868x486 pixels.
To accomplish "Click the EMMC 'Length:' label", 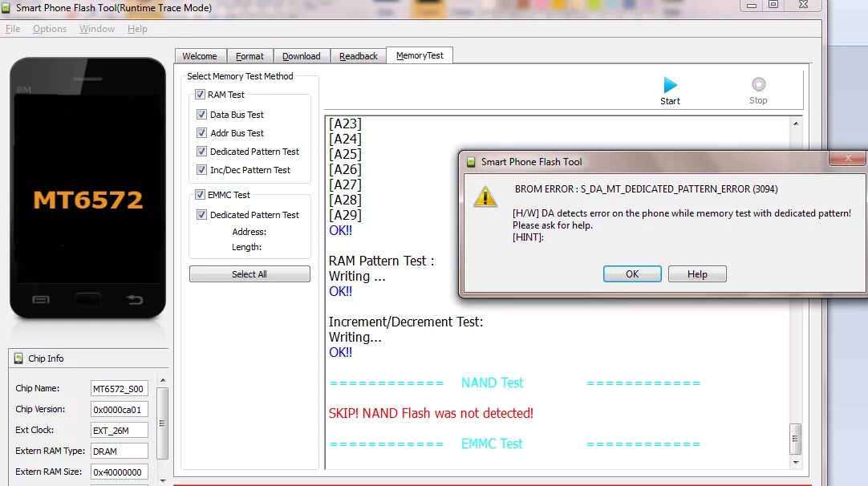I will click(246, 247).
